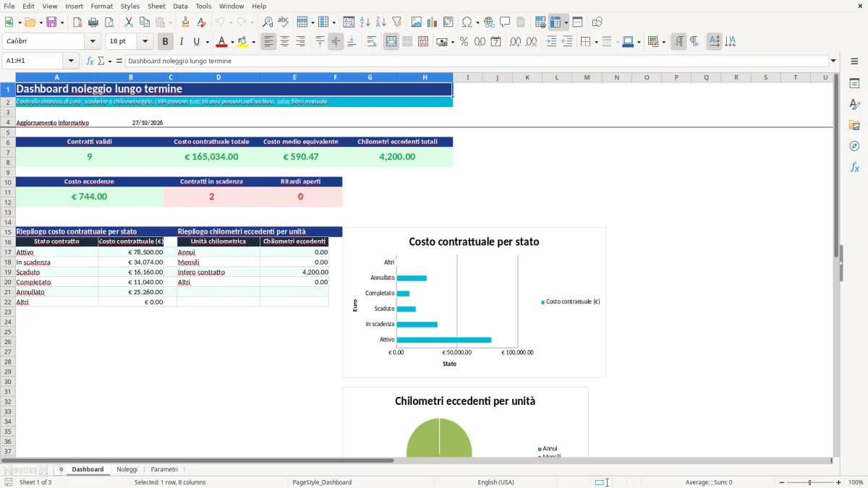Click the Clear Direct Formatting icon
Screen dimensions: 868x488
click(202, 22)
